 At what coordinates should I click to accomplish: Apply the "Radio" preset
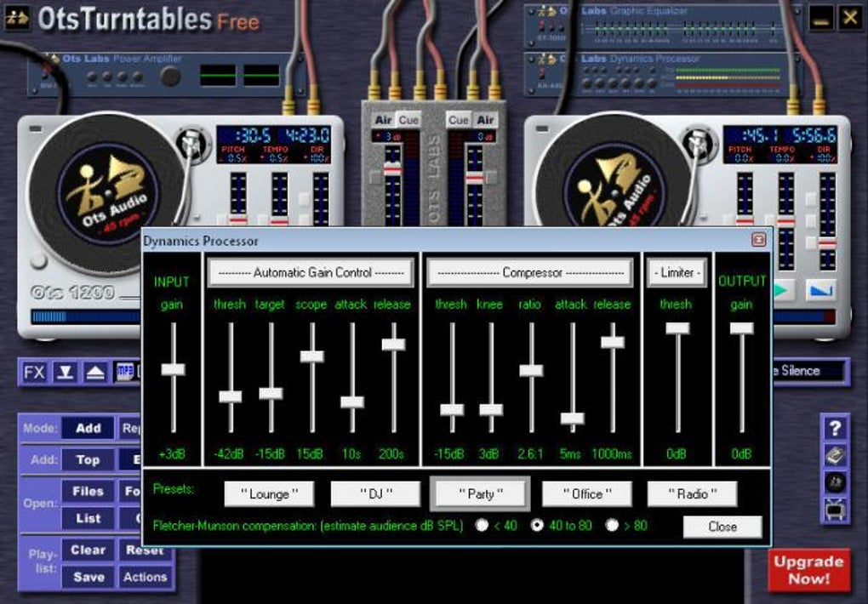(692, 493)
